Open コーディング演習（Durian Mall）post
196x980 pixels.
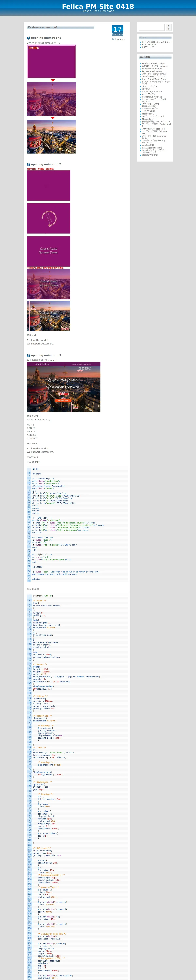coord(156,125)
